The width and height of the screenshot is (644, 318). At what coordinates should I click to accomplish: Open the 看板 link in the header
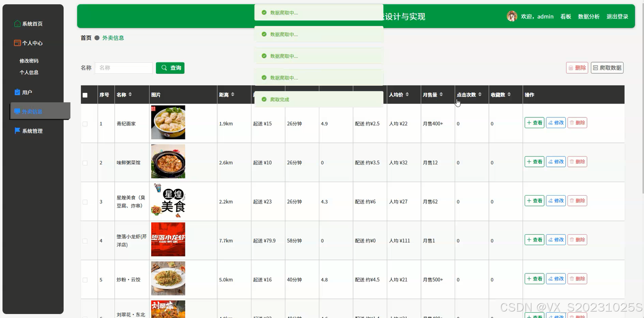[566, 17]
